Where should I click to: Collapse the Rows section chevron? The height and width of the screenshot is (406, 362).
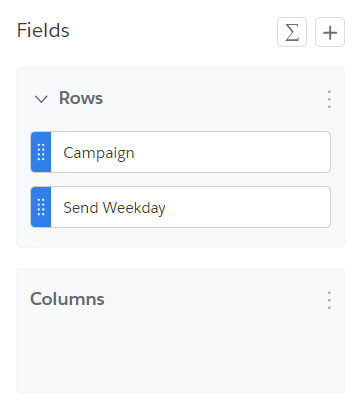click(41, 99)
